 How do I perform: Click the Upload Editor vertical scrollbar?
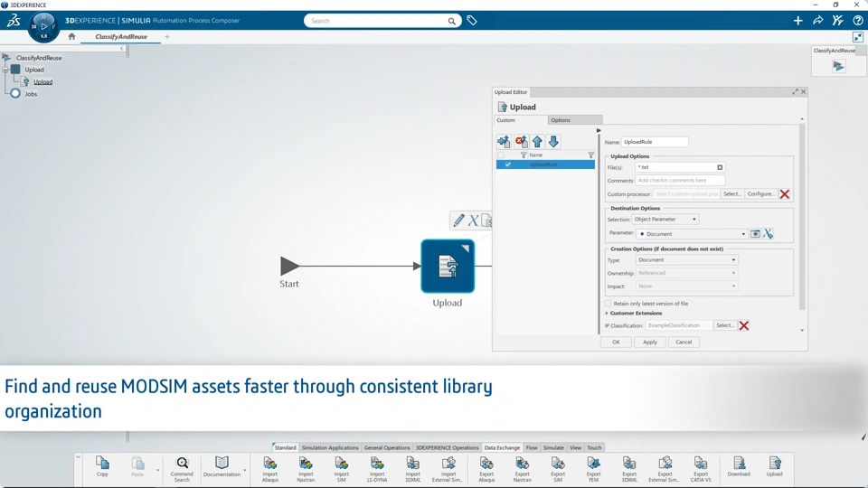pyautogui.click(x=802, y=216)
